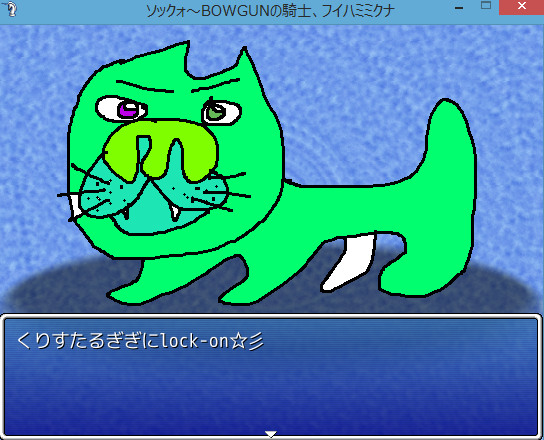This screenshot has height=440, width=544.
Task: Click the dialogue continue arrow indicator
Action: click(x=271, y=434)
